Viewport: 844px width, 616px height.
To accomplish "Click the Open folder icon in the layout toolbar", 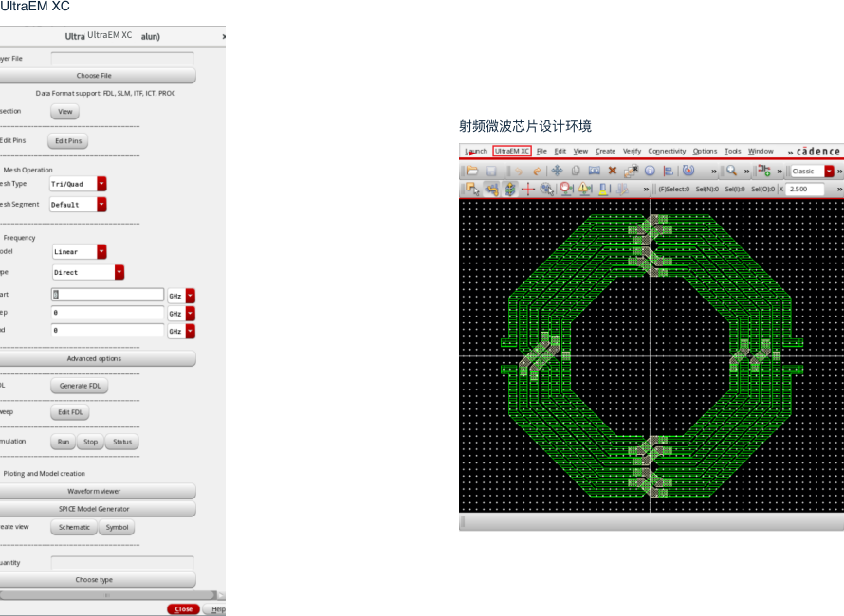I will 472,172.
